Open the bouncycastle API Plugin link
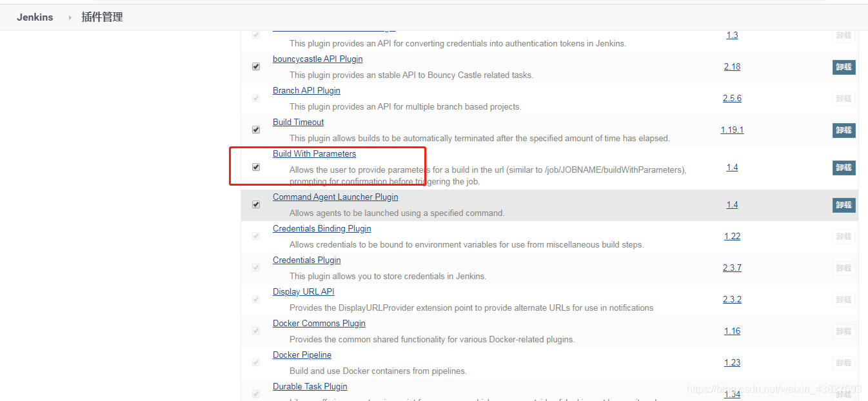Image resolution: width=868 pixels, height=401 pixels. [317, 59]
